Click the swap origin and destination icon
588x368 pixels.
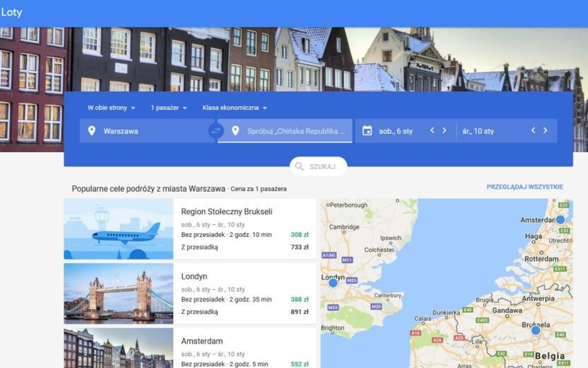216,131
